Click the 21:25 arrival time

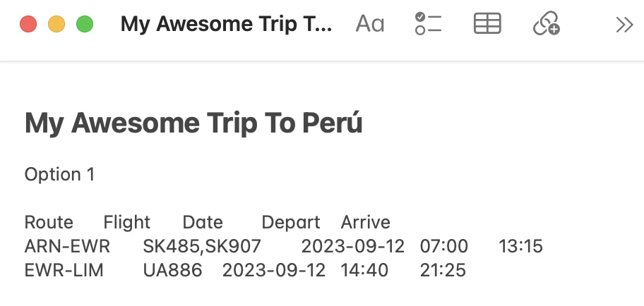[x=443, y=271]
